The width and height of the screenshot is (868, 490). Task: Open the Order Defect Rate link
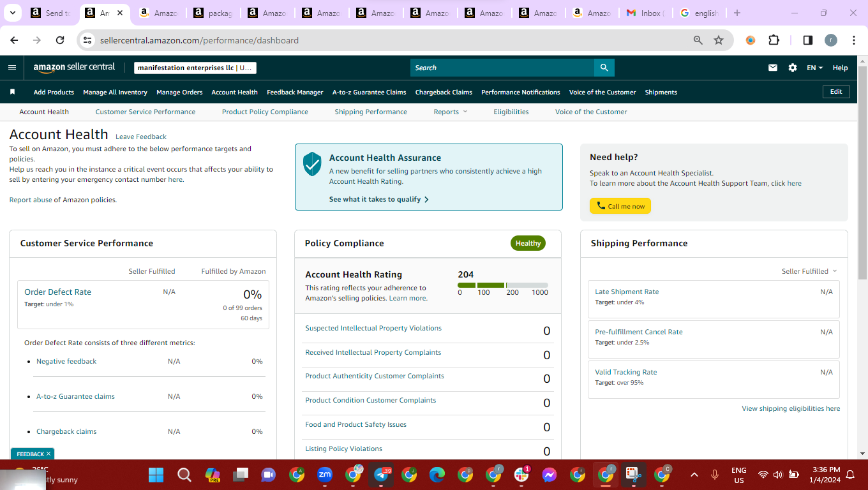(58, 292)
